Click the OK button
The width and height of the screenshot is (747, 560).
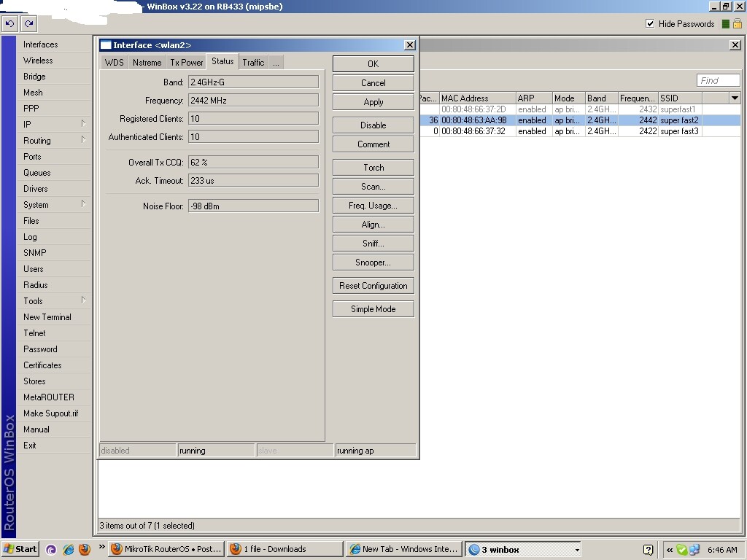tap(373, 64)
